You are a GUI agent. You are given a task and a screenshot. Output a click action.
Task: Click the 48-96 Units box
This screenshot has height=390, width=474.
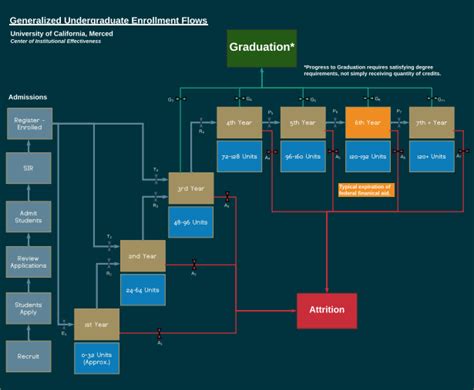191,222
